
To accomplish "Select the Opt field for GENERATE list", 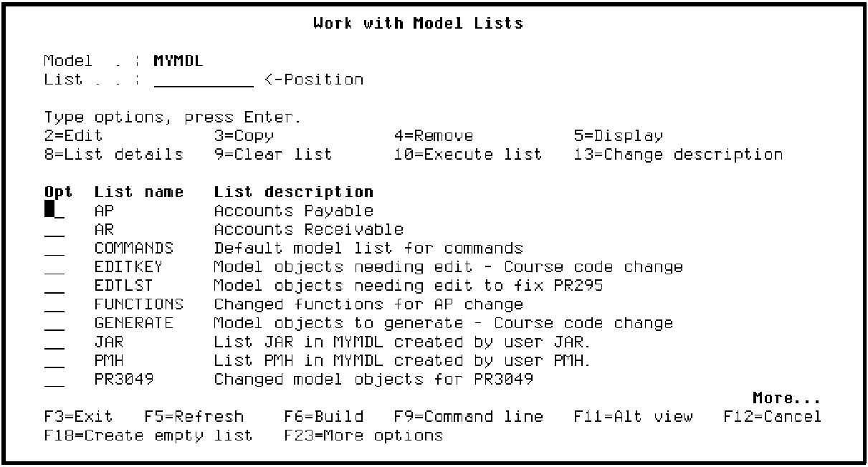I will tap(54, 323).
